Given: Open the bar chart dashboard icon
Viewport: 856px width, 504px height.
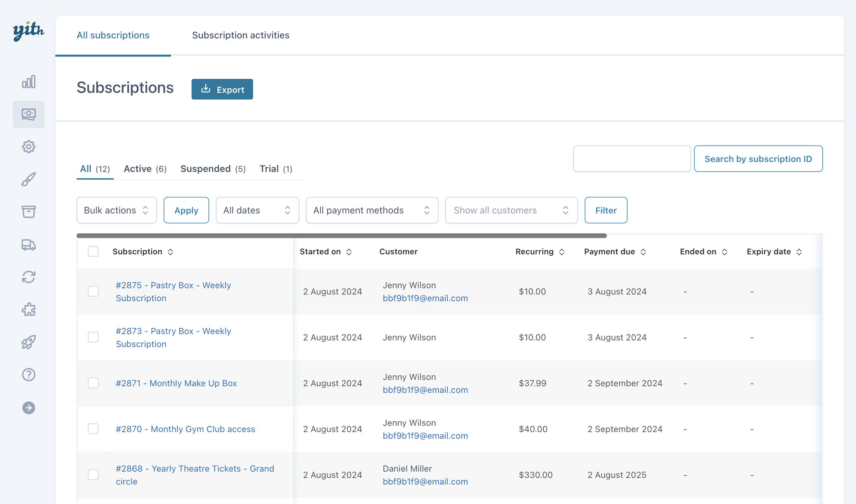Looking at the screenshot, I should (29, 82).
